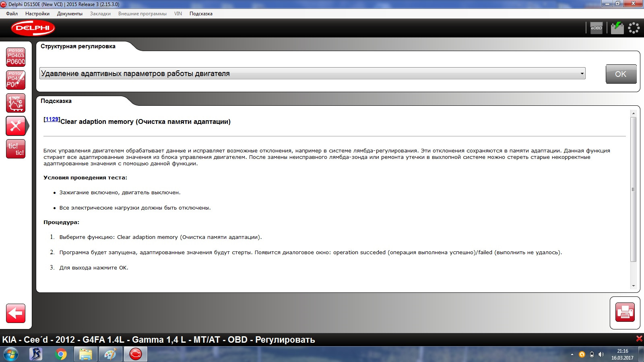Open the read fault codes section
644x362 pixels.
point(16,57)
